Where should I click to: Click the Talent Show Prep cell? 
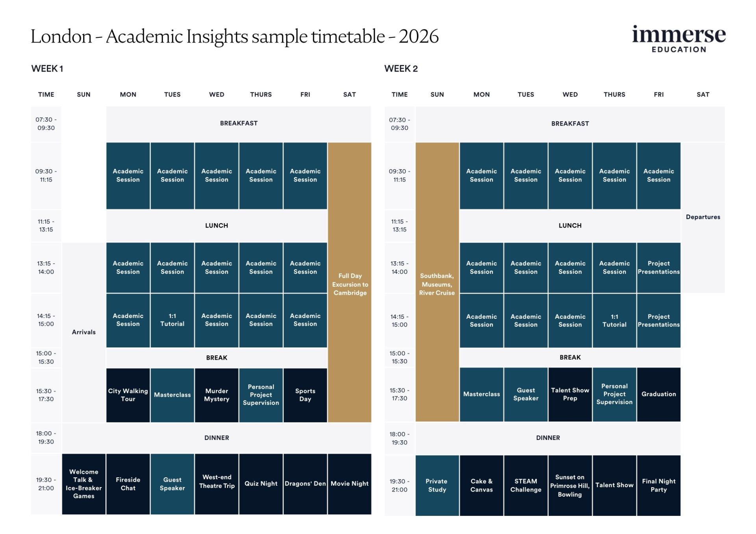(x=570, y=394)
